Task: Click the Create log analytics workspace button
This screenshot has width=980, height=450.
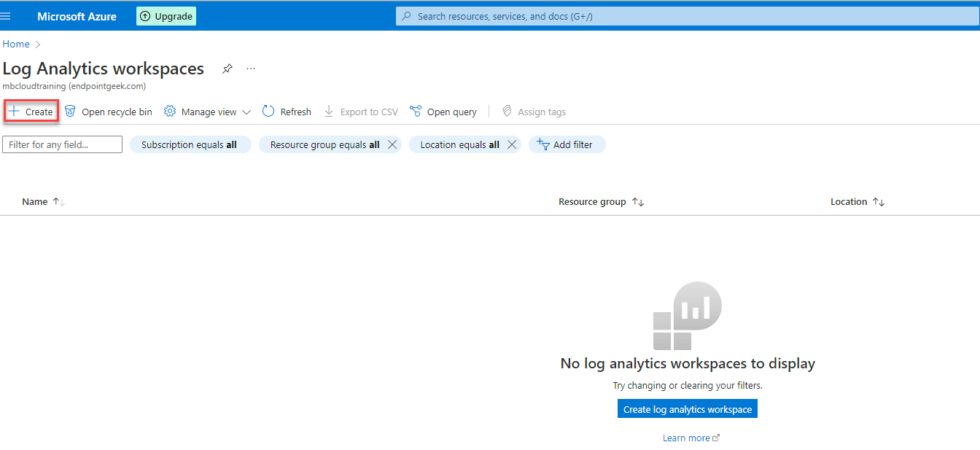Action: 688,409
